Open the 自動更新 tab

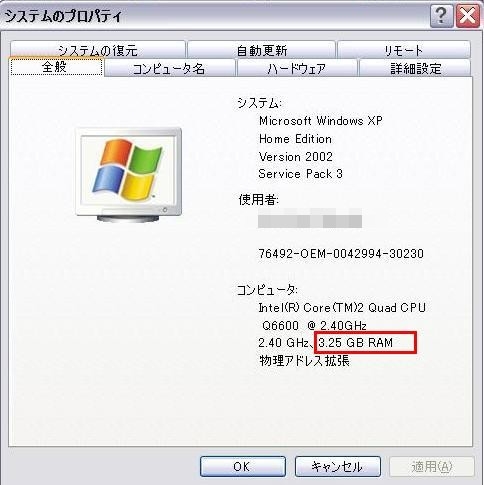click(x=262, y=49)
